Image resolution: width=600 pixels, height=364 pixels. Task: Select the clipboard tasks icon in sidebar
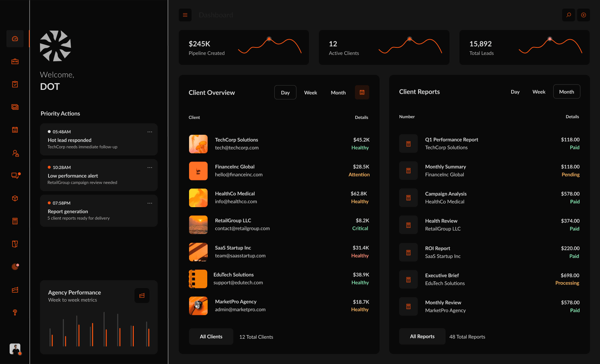point(15,84)
